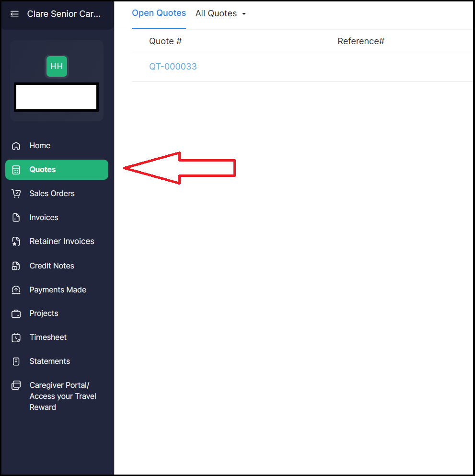The width and height of the screenshot is (475, 476).
Task: Click the Payments Made icon
Action: tap(16, 290)
